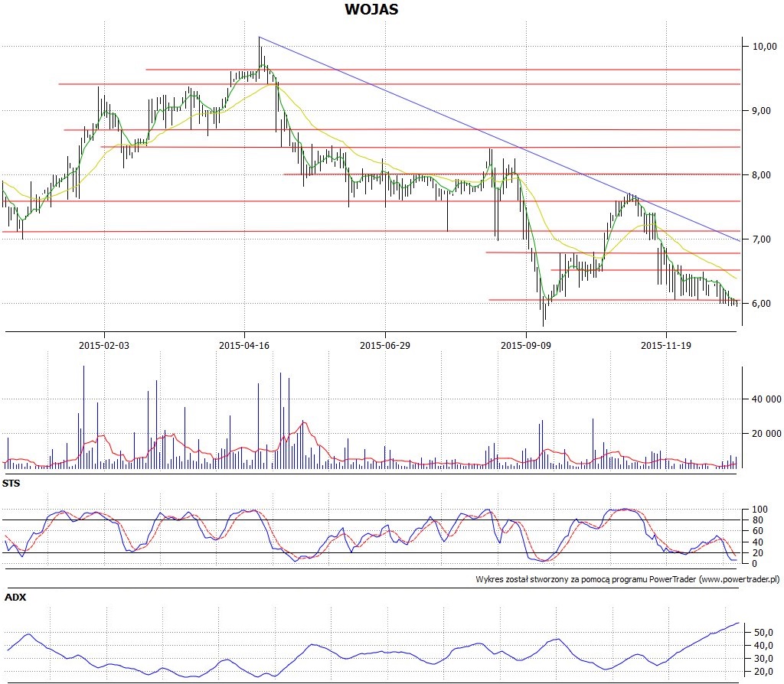Viewport: 784px width, 684px height.
Task: Click the 20 000 volume axis label
Action: pos(766,434)
